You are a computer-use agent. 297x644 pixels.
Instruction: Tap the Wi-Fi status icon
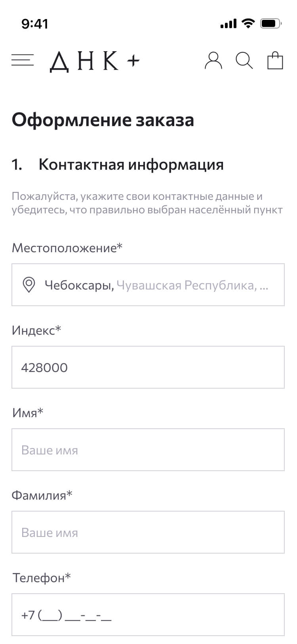pos(249,24)
